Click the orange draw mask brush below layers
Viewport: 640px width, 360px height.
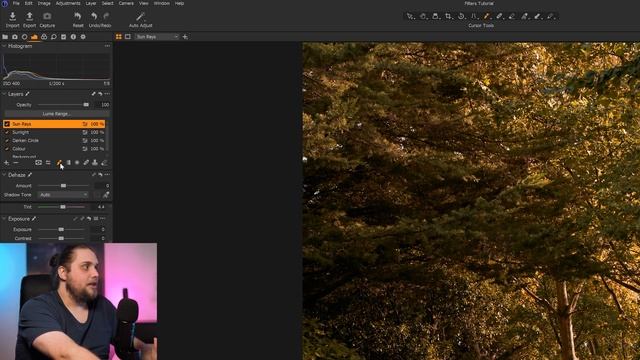click(59, 163)
